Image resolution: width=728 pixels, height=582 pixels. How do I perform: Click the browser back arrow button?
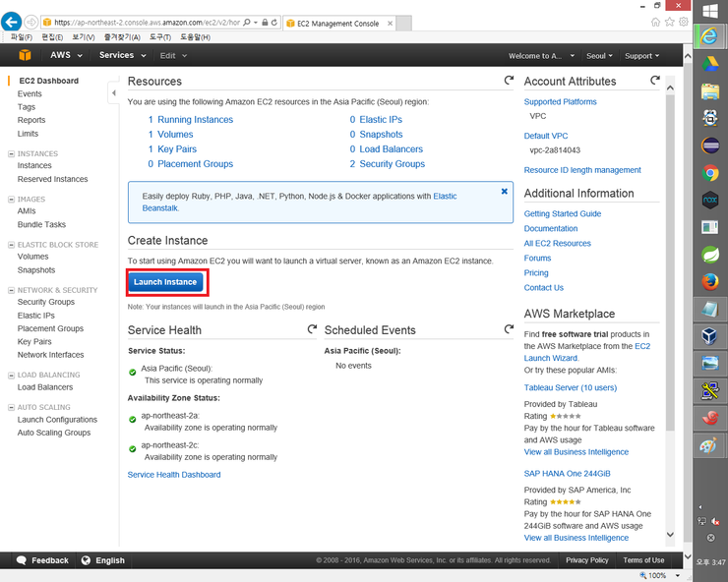(12, 21)
